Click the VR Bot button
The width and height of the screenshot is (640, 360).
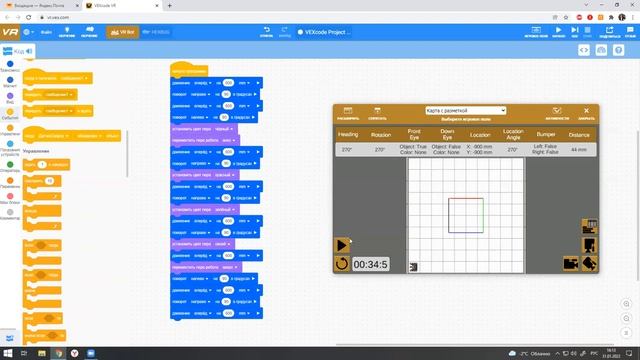[x=122, y=32]
